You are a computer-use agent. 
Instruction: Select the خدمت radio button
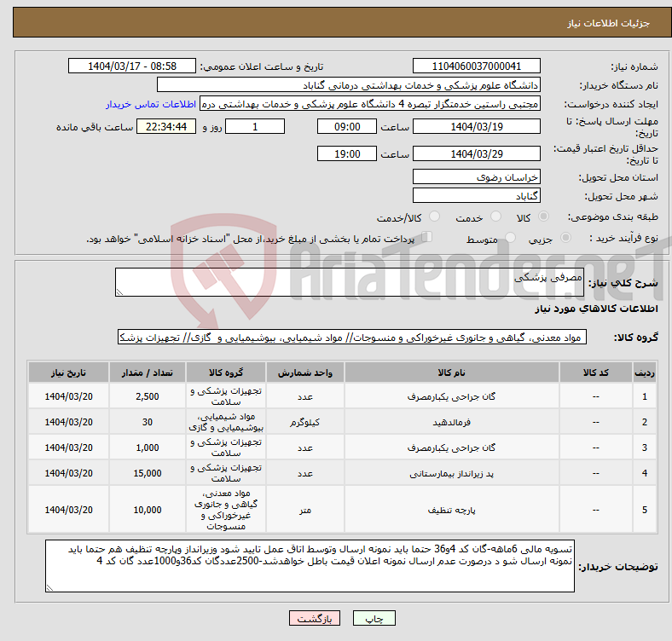coord(495,217)
